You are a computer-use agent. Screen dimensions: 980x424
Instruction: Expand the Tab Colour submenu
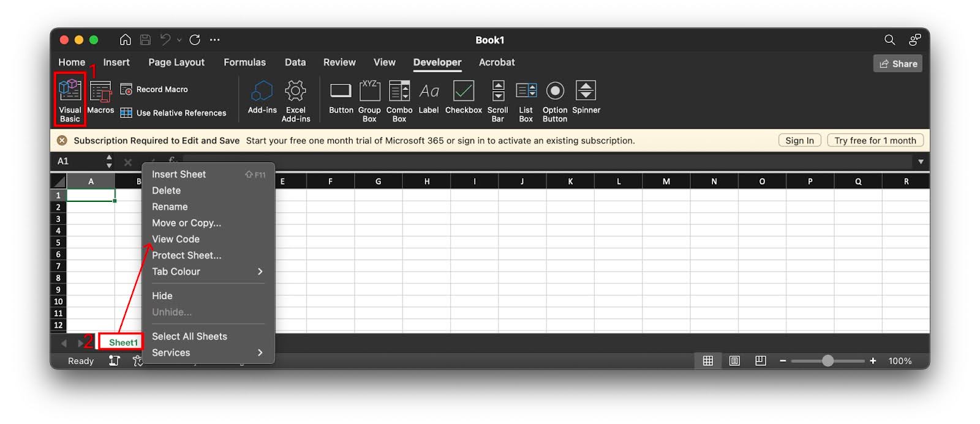coord(207,272)
